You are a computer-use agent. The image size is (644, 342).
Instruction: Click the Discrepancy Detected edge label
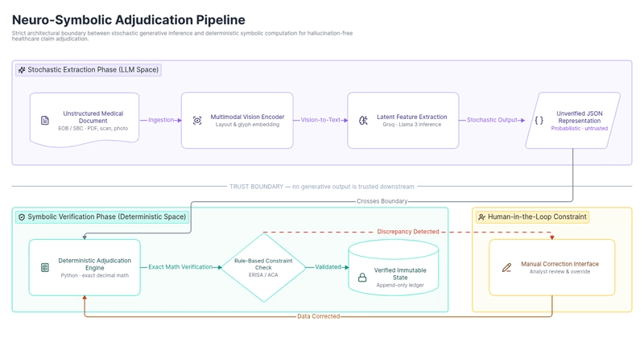click(408, 232)
